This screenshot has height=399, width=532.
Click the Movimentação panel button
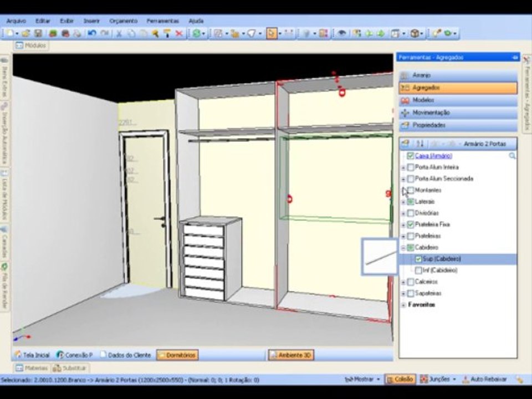click(x=458, y=112)
